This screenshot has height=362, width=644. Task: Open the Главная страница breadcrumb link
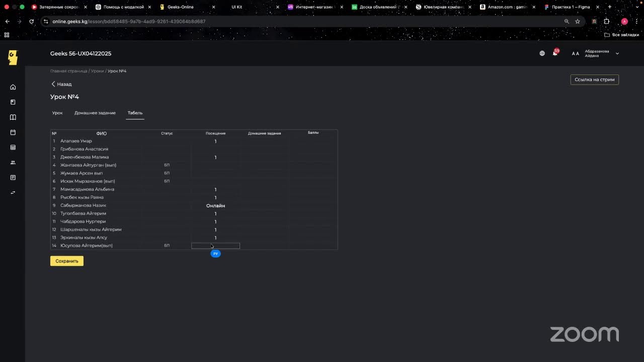[x=68, y=71]
